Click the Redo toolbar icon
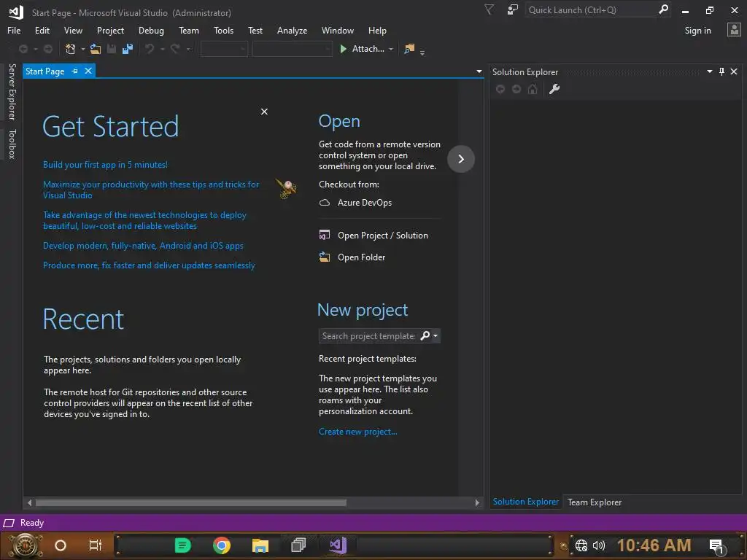The height and width of the screenshot is (560, 747). 175,49
